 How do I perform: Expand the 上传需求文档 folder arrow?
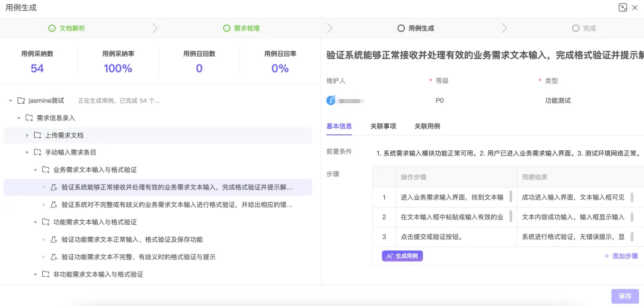click(27, 135)
